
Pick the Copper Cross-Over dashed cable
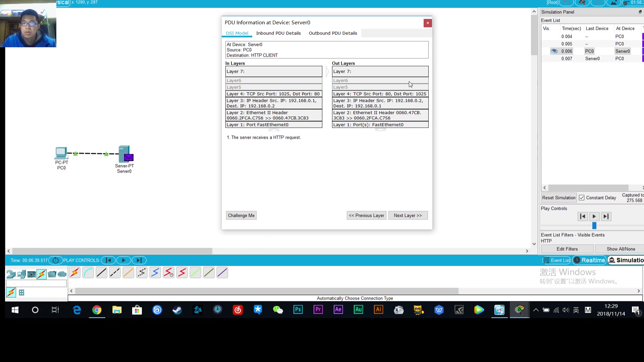[x=115, y=273]
